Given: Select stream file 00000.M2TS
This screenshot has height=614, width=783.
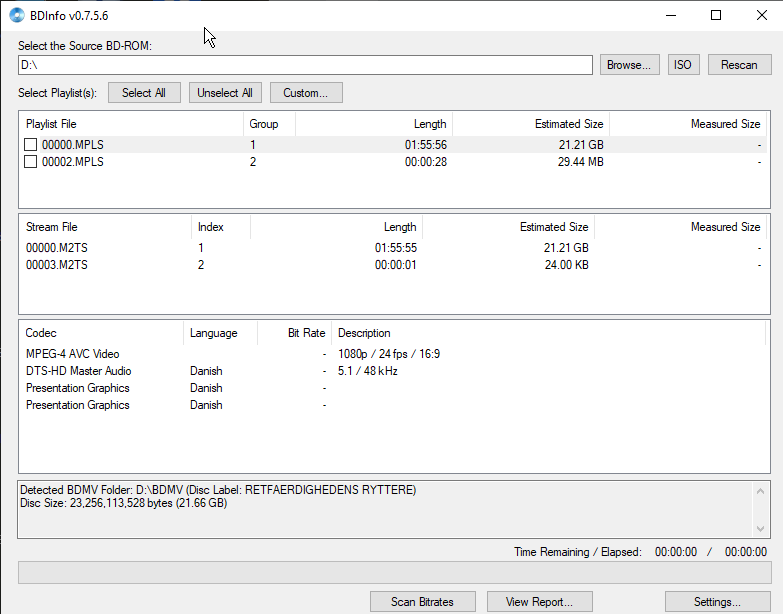Looking at the screenshot, I should coord(57,248).
